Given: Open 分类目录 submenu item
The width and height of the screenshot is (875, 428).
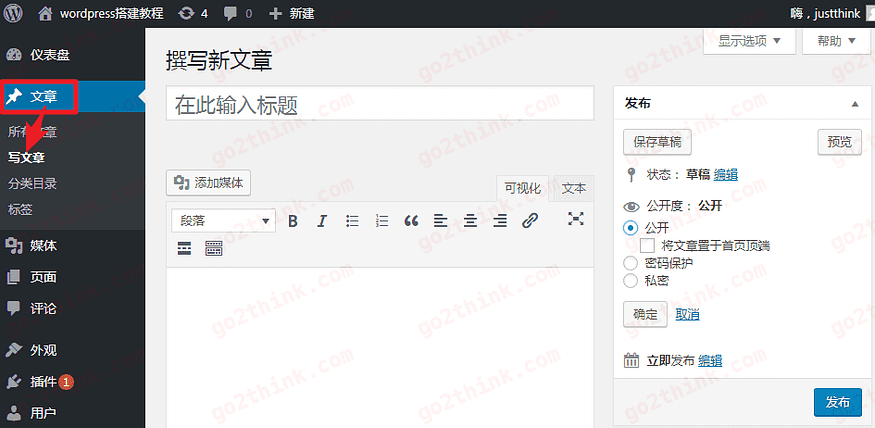Looking at the screenshot, I should click(32, 184).
